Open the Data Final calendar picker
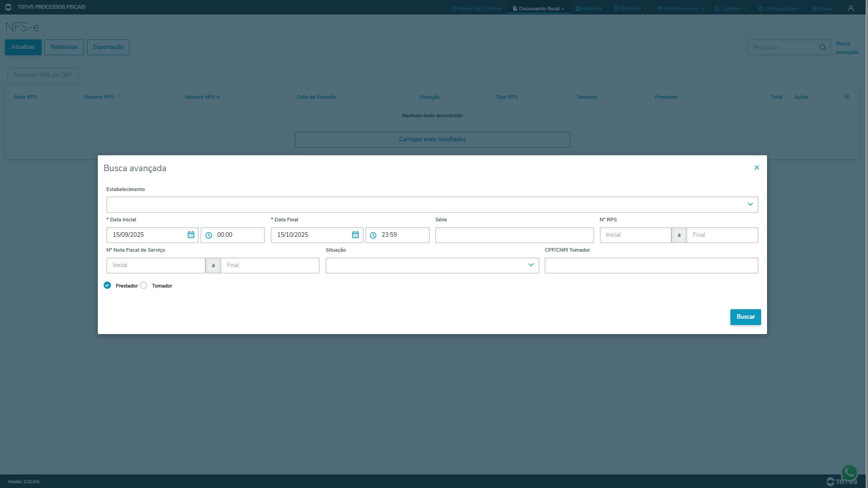This screenshot has width=868, height=488. [x=355, y=235]
